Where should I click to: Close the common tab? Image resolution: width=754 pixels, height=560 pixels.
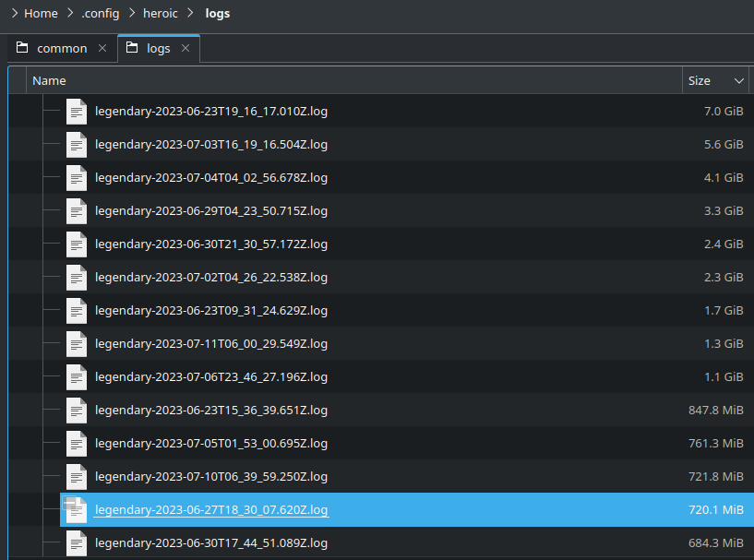(102, 47)
